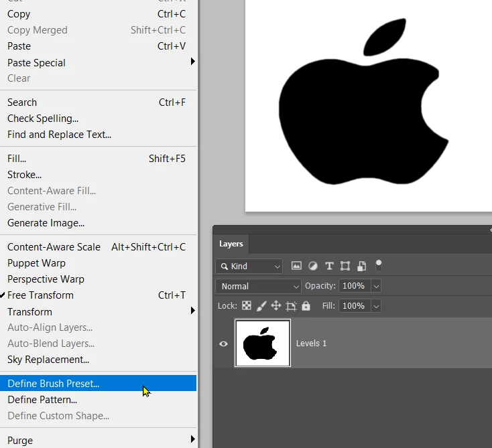492x448 pixels.
Task: Filter layers by adjustment layer icon
Action: point(312,266)
